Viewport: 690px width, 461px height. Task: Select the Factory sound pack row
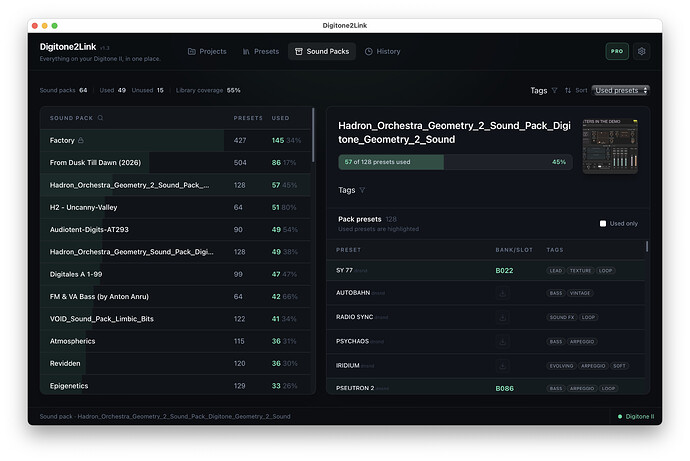176,140
